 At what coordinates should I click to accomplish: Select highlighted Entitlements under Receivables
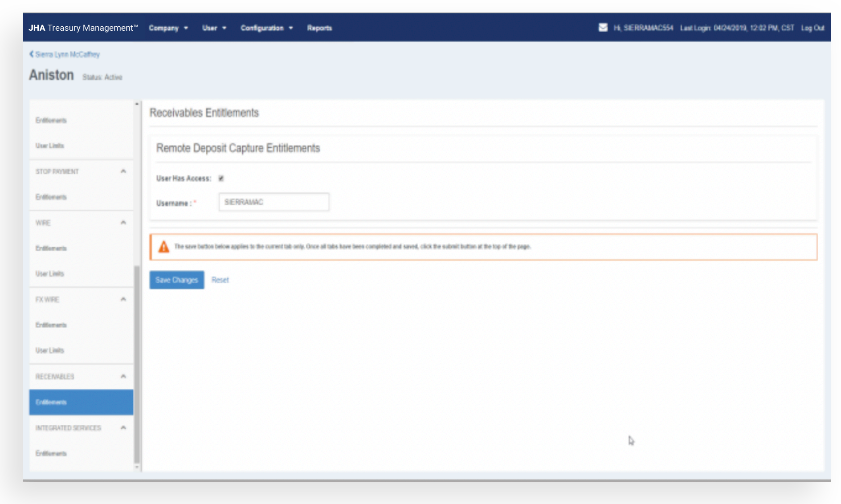tap(81, 402)
